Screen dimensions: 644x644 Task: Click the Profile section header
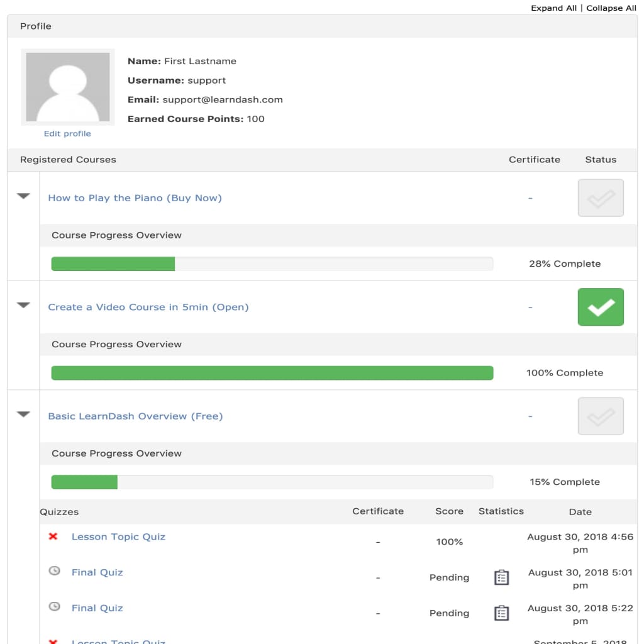(323, 26)
